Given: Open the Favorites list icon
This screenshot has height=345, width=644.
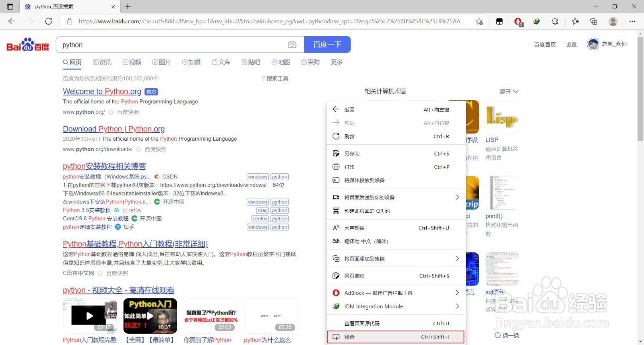Looking at the screenshot, I should point(575,21).
